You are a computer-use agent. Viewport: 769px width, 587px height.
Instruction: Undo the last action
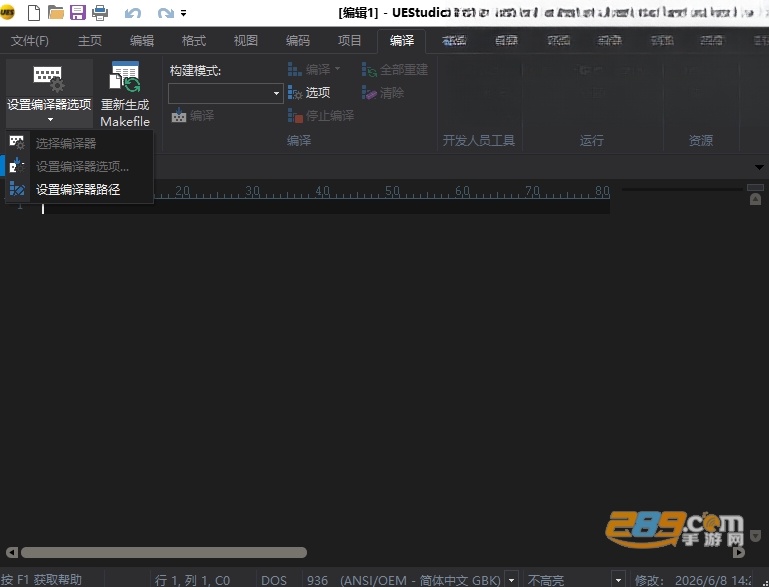[132, 13]
